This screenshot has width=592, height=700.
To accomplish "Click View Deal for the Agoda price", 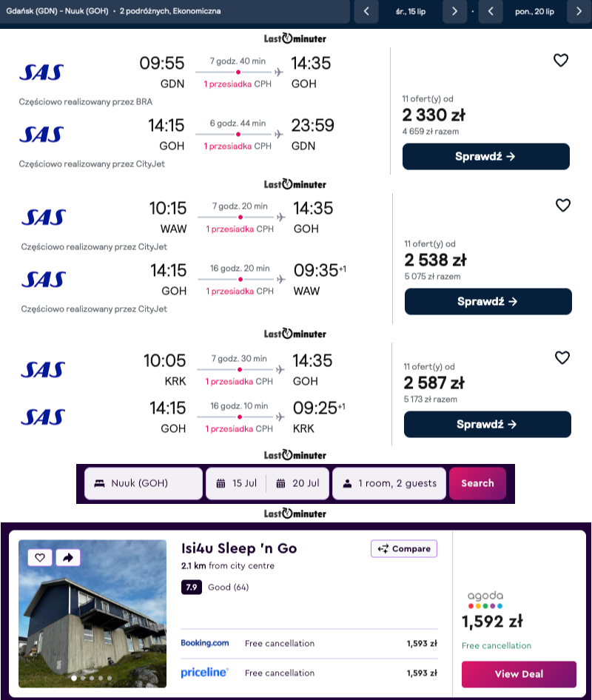I will 519,674.
